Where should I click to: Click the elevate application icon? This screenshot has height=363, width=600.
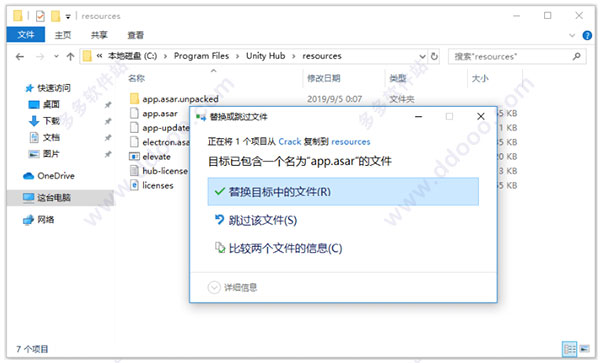click(134, 157)
